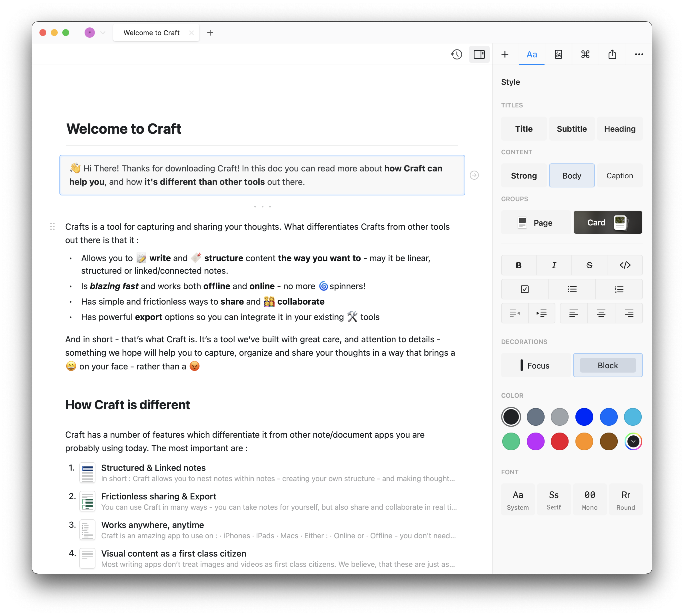This screenshot has height=616, width=684.
Task: Select the Card group style
Action: (607, 222)
